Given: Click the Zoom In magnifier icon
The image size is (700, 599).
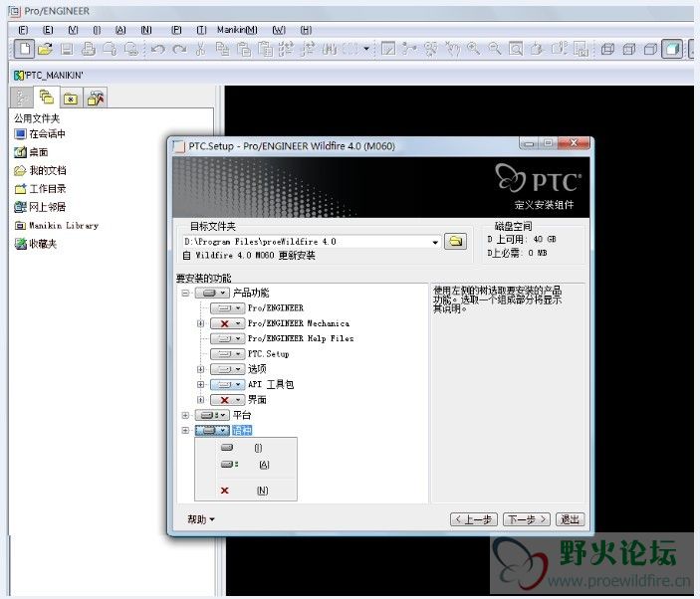Looking at the screenshot, I should click(x=473, y=49).
